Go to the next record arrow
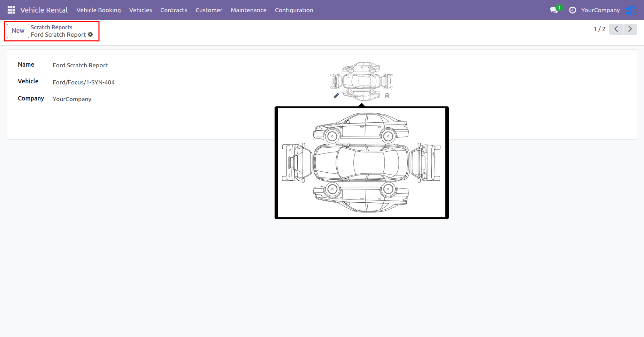Screen dimensions: 644x337 630,29
